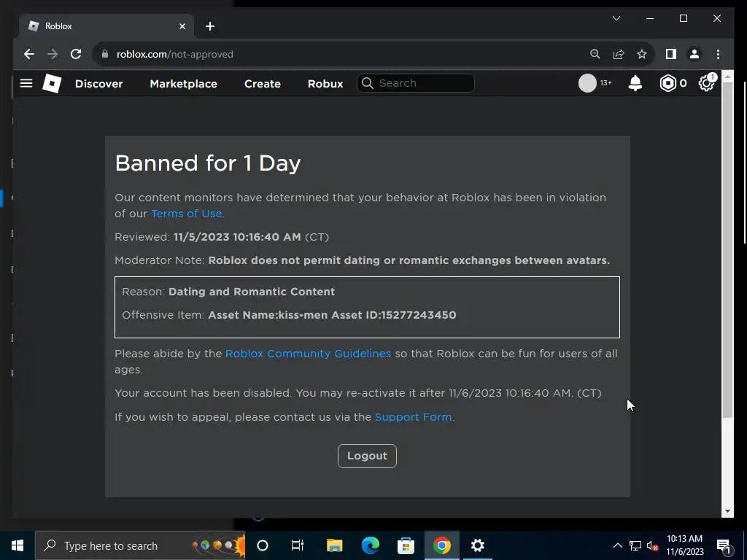Bookmark this tab with the star

pyautogui.click(x=642, y=54)
